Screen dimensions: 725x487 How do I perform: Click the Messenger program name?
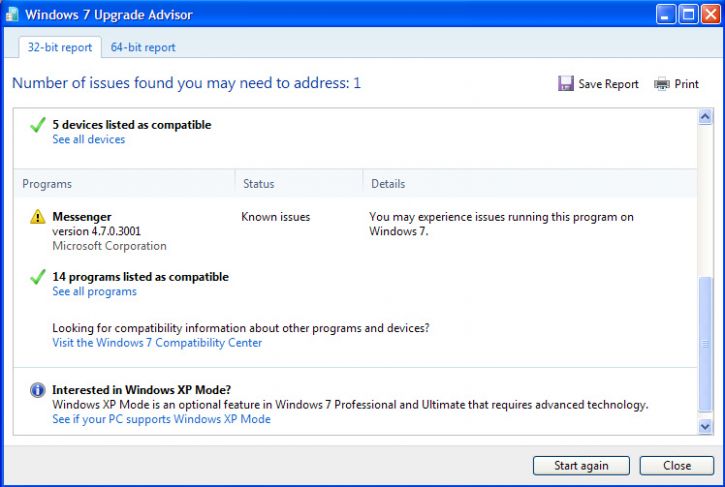click(x=82, y=216)
